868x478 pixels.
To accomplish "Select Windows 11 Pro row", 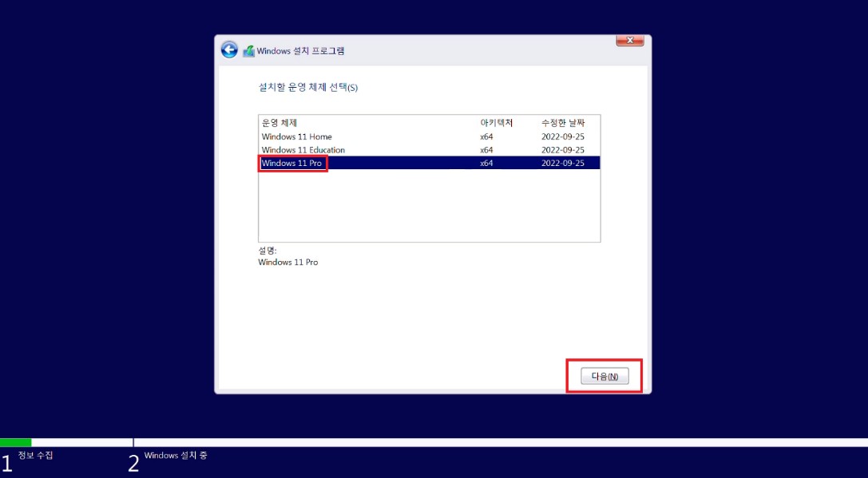I will coord(430,164).
